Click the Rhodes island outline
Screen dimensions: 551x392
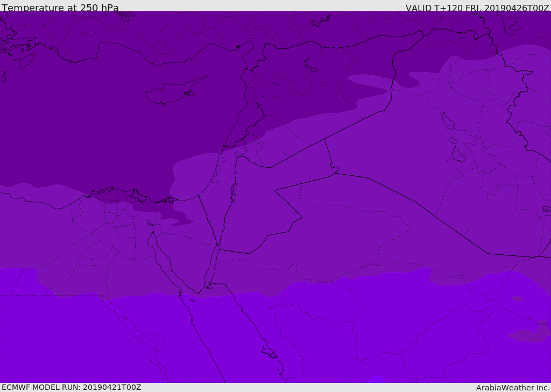(x=26, y=61)
